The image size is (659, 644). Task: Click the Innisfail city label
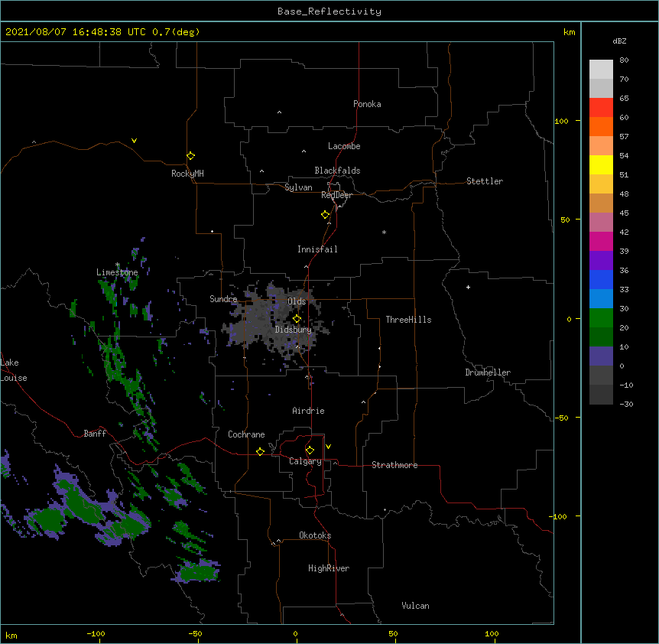(x=317, y=249)
